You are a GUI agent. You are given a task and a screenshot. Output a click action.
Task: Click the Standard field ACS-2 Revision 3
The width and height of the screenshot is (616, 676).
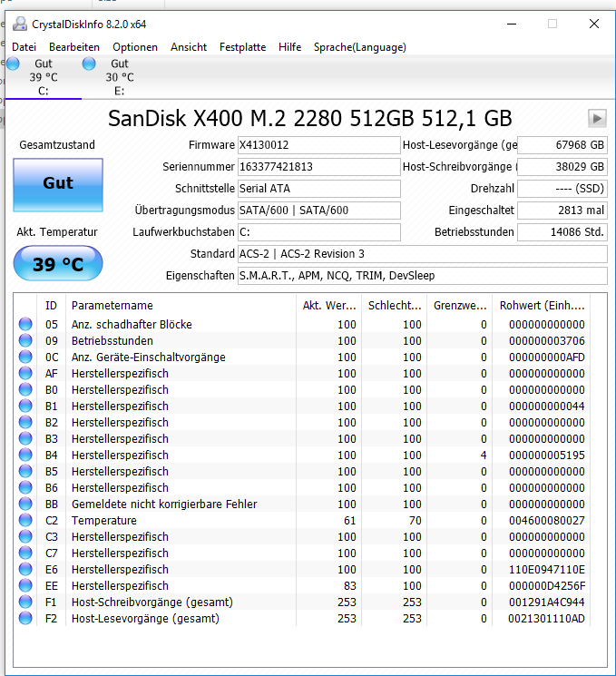click(x=423, y=254)
